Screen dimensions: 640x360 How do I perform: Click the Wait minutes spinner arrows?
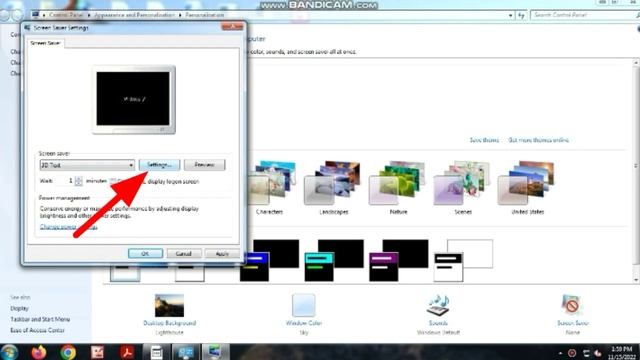click(x=78, y=181)
